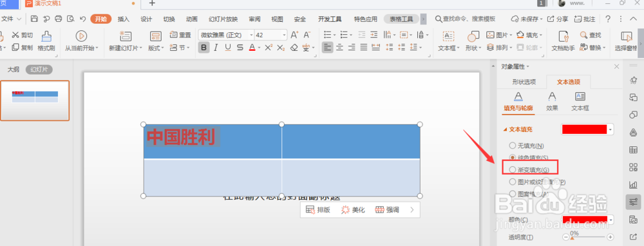Viewport: 644px width, 246px height.
Task: Select slide 1 thumbnail in panel
Action: [35, 100]
